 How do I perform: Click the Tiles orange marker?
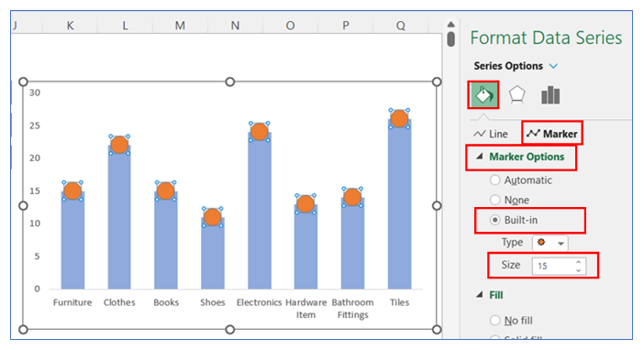coord(399,118)
